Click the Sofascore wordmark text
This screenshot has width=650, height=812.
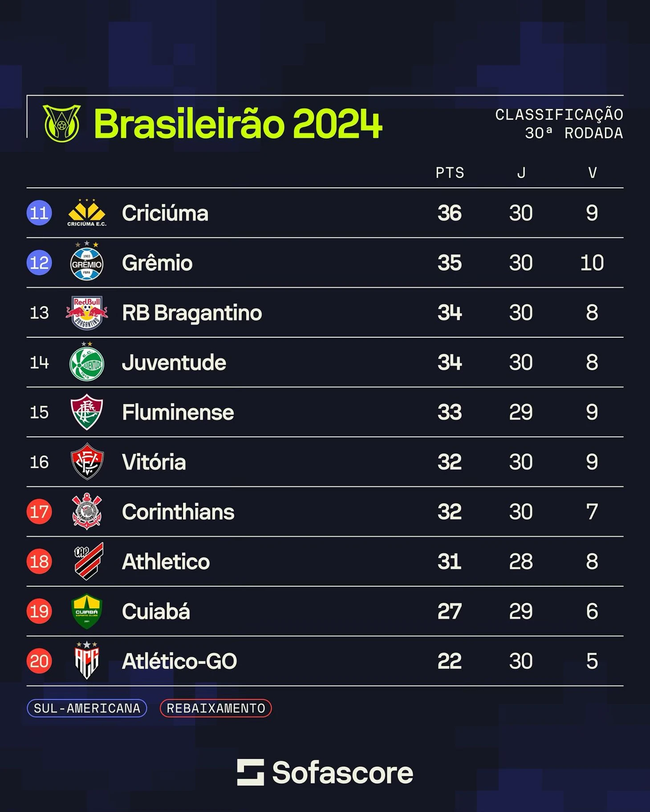pos(342,772)
